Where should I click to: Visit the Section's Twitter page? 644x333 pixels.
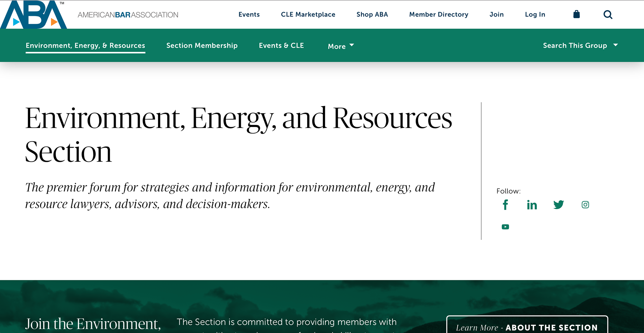click(x=558, y=205)
